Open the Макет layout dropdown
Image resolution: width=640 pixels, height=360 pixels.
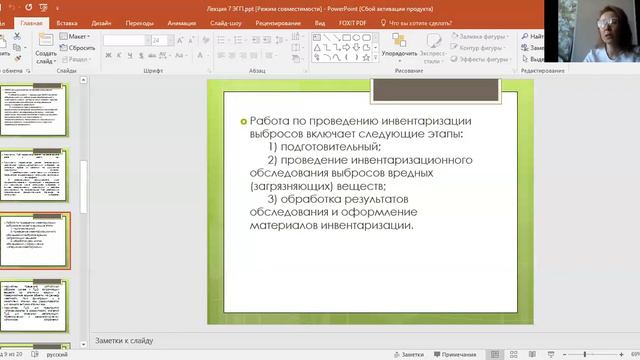point(75,36)
